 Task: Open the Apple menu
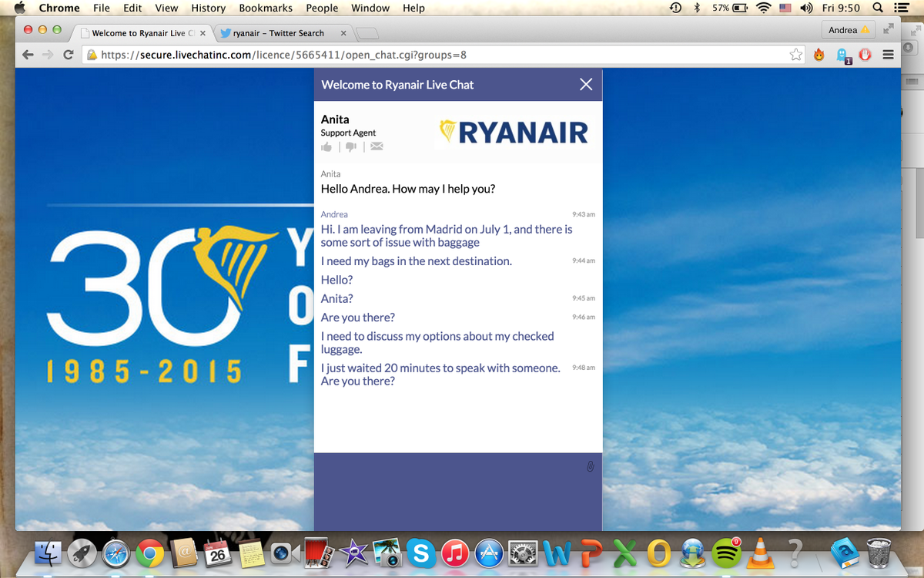pyautogui.click(x=20, y=8)
